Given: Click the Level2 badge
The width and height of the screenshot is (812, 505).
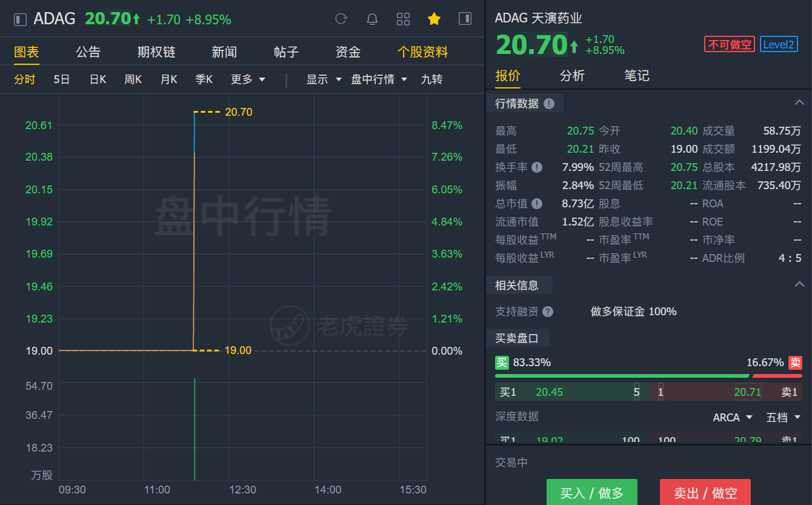Looking at the screenshot, I should [x=779, y=44].
